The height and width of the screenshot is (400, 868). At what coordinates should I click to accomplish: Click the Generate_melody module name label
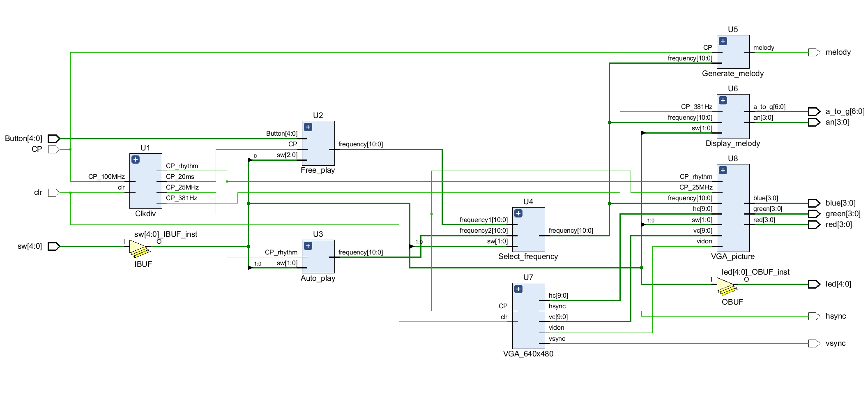[x=733, y=74]
